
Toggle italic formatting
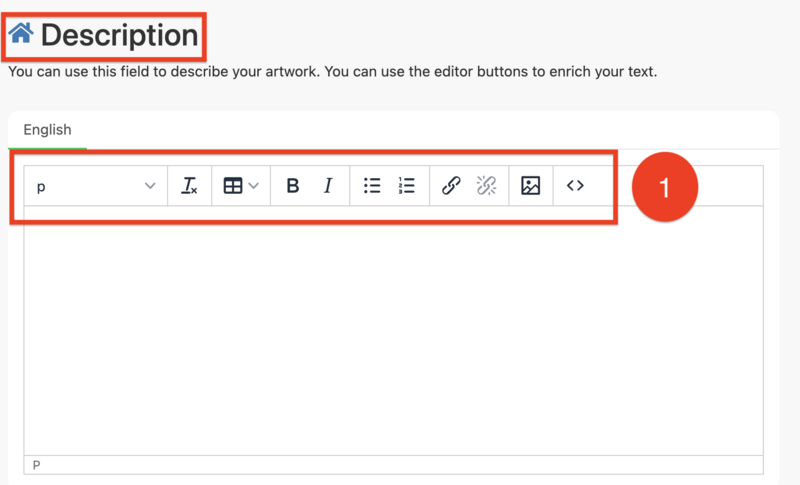(x=327, y=186)
